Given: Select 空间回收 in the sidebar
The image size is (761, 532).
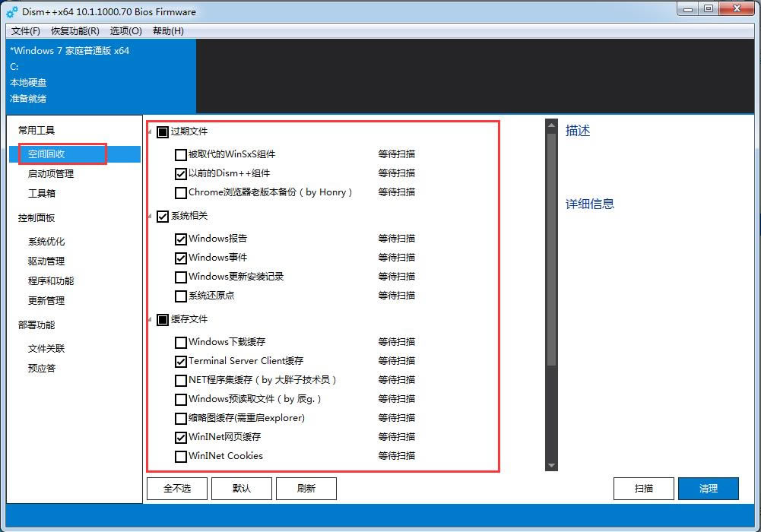Looking at the screenshot, I should [x=75, y=154].
